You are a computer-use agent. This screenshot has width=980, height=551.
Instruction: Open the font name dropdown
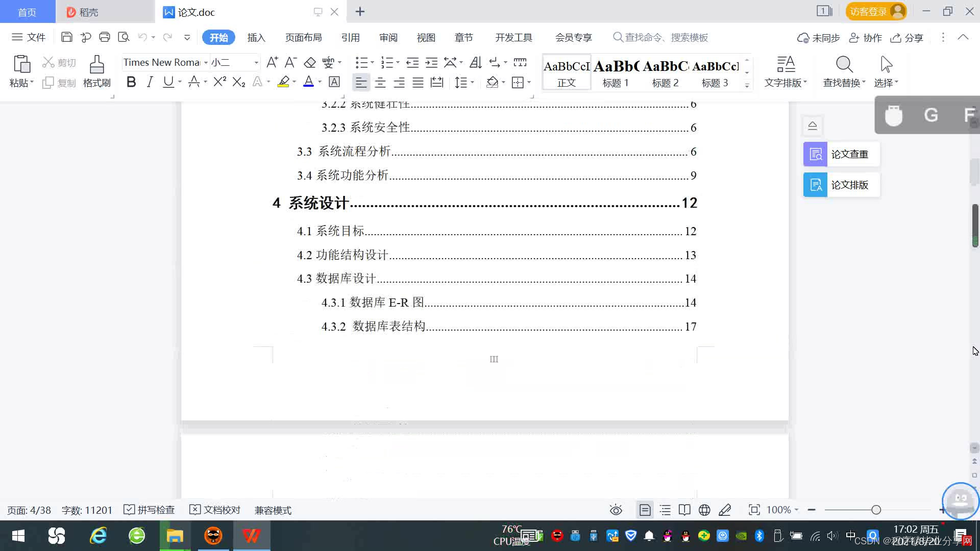(x=206, y=63)
